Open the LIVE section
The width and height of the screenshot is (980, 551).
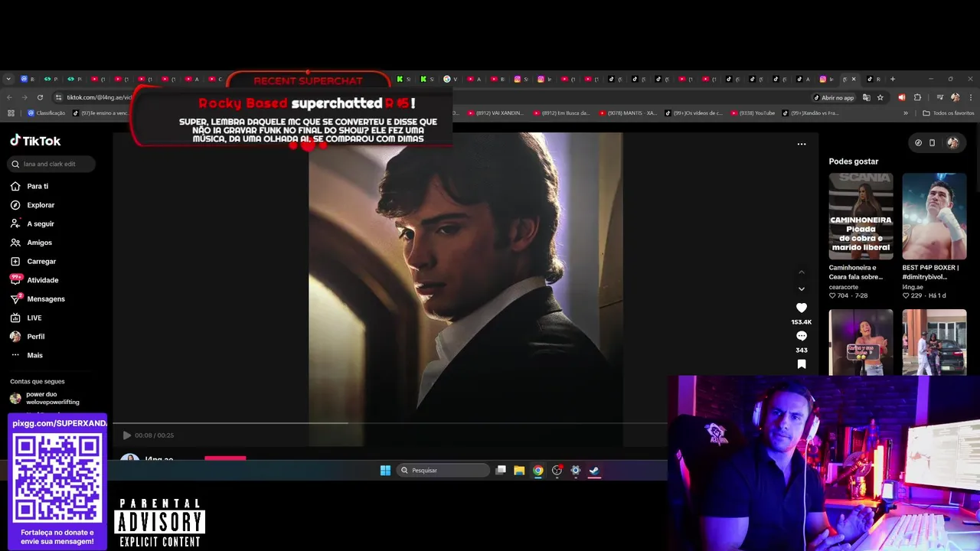[26, 318]
